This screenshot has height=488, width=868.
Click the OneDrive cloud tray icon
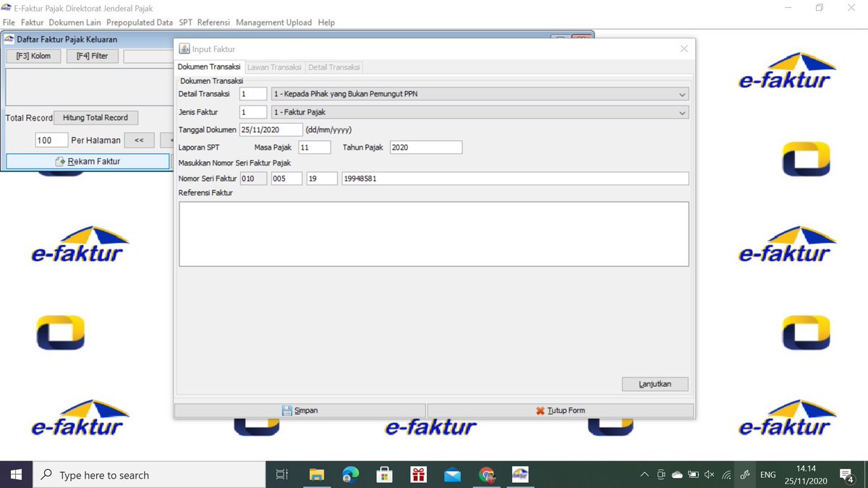678,475
